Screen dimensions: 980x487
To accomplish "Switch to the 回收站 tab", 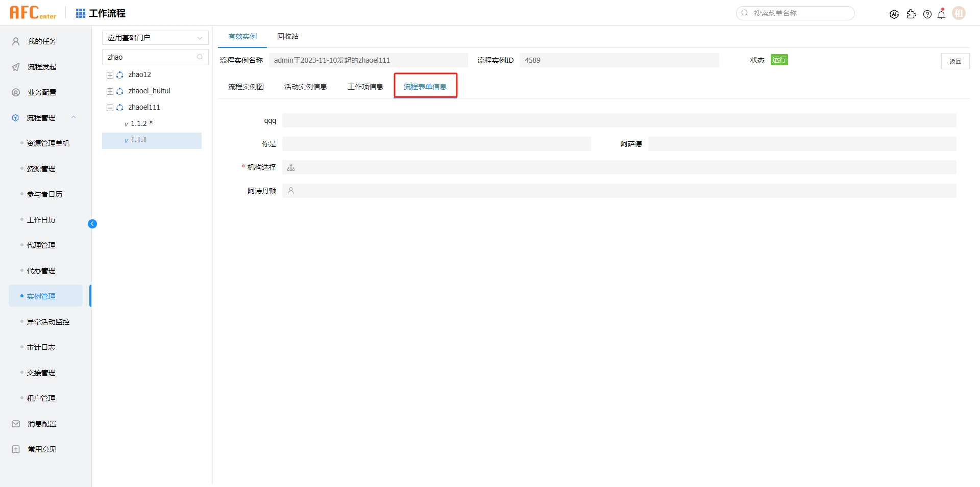I will click(288, 36).
